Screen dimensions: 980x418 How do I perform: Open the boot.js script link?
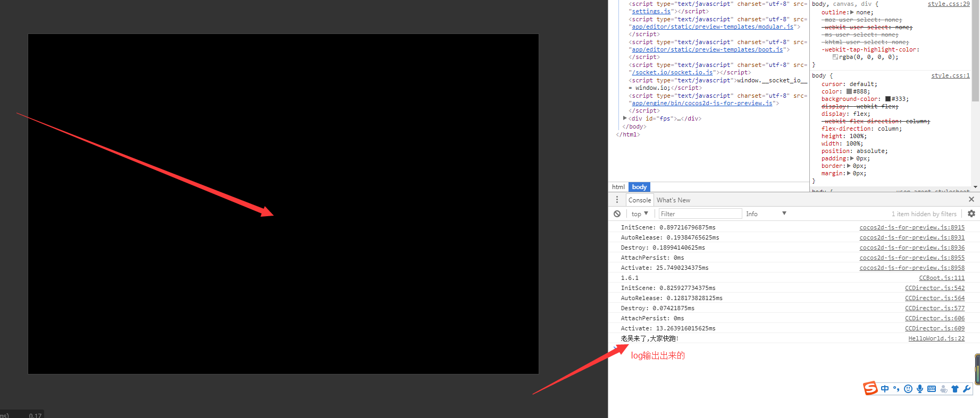[x=707, y=49]
